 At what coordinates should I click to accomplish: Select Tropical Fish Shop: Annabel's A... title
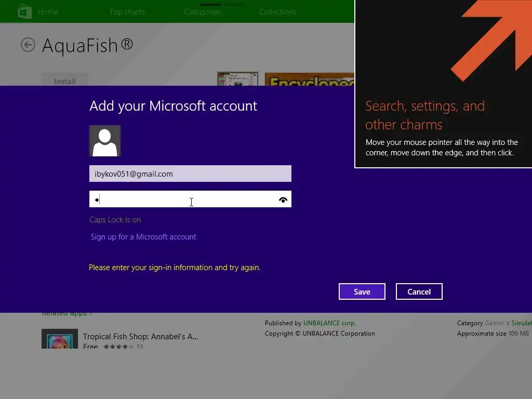[140, 337]
